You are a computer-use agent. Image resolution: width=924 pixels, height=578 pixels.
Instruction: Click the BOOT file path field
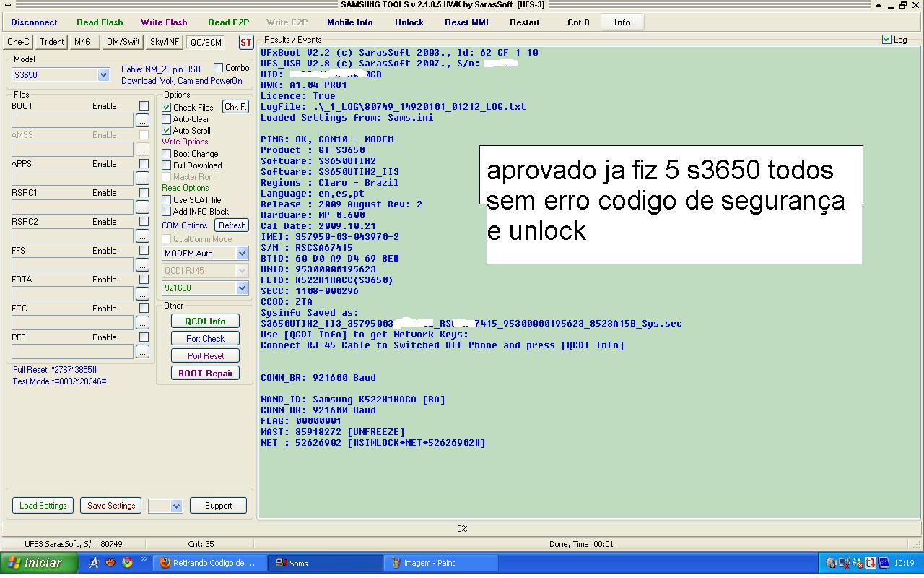pyautogui.click(x=72, y=120)
